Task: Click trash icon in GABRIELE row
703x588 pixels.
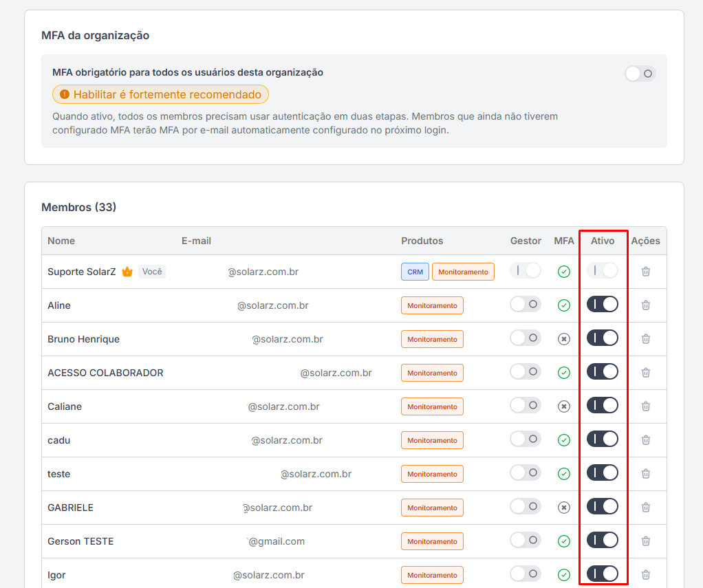Action: 646,508
